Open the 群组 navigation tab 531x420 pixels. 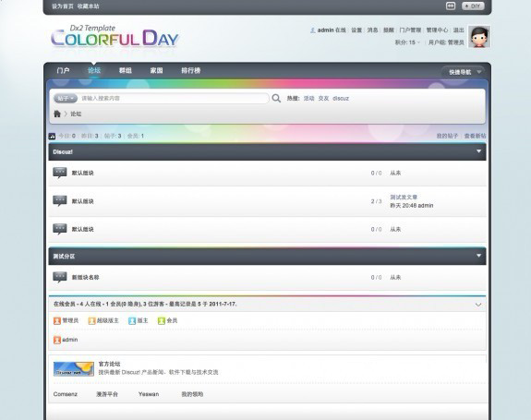click(126, 70)
